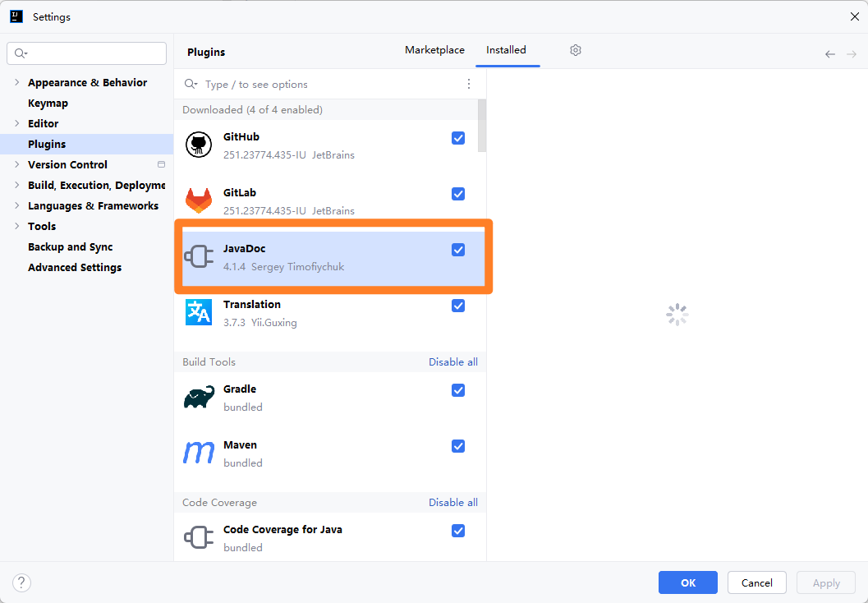Click the JavaDoc plug icon
This screenshot has height=603, width=868.
(198, 257)
